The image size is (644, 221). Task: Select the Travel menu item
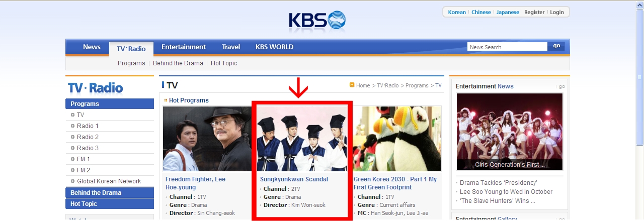pyautogui.click(x=231, y=47)
